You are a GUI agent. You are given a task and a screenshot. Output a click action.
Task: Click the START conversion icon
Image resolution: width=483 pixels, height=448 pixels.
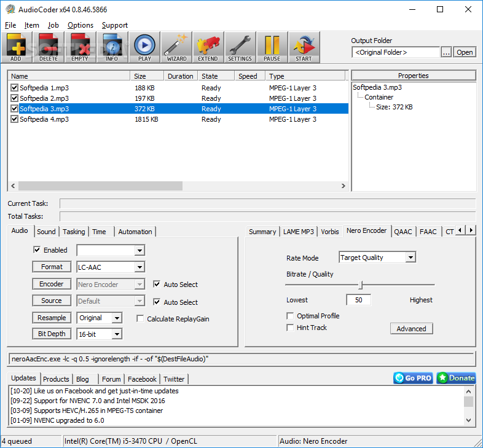point(304,47)
